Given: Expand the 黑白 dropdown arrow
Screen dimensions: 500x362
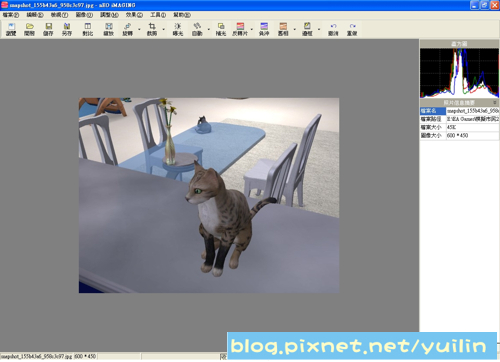Looking at the screenshot, I should pos(295,29).
